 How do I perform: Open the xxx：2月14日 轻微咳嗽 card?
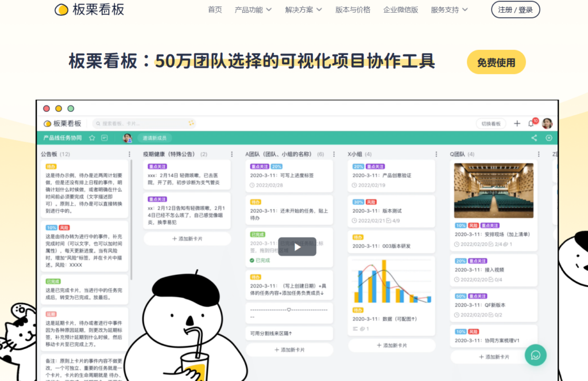coord(187,174)
